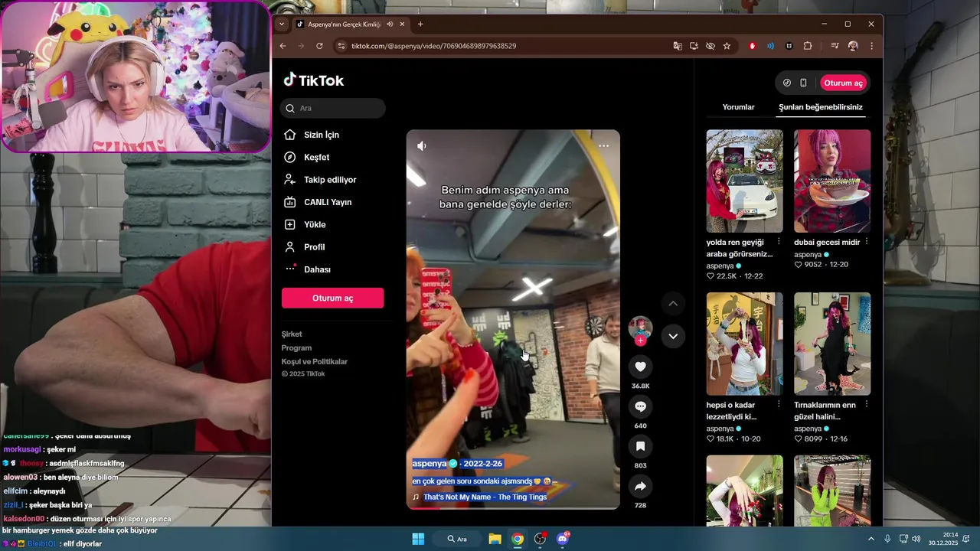Open the Windows Start menu

click(x=418, y=539)
